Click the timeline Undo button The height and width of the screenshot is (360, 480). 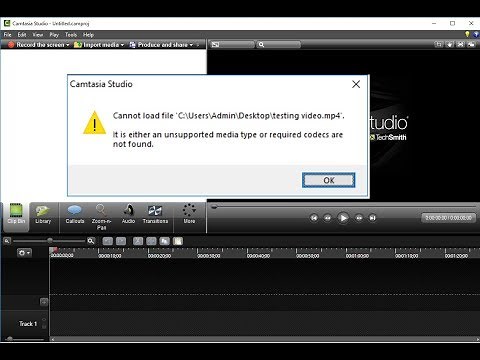(x=107, y=241)
